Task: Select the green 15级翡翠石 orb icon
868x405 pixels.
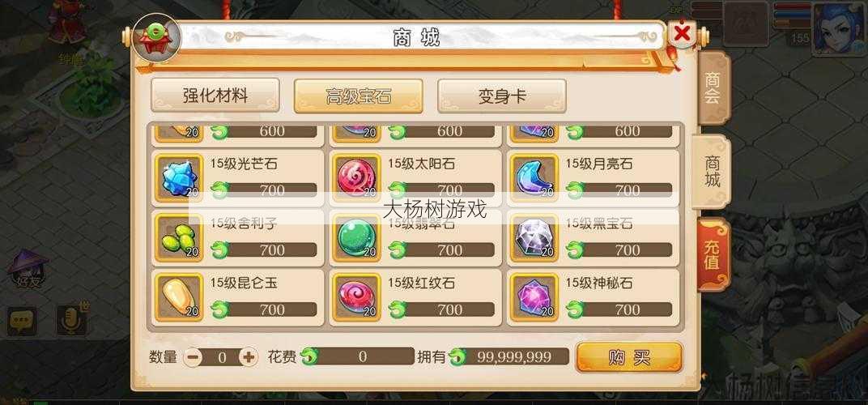Action: (356, 237)
